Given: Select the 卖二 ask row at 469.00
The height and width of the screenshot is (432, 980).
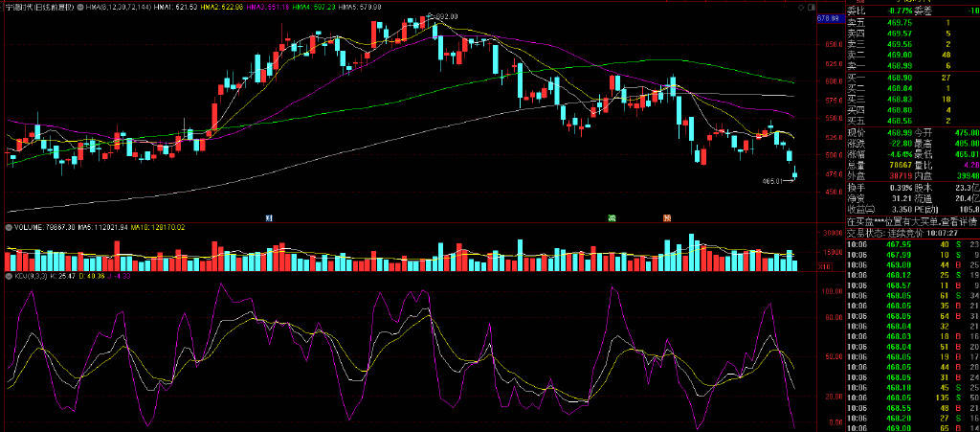Looking at the screenshot, I should click(912, 55).
